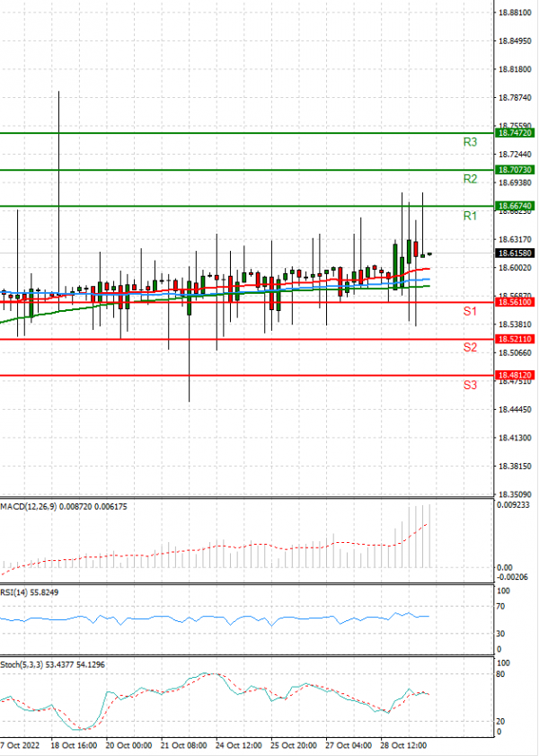Click the S1 support label
The height and width of the screenshot is (756, 539).
pos(470,311)
